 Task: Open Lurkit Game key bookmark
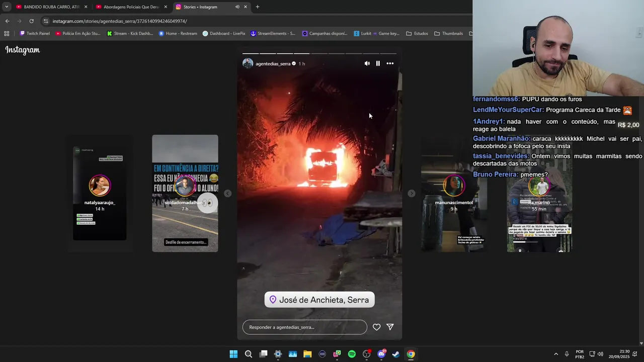(376, 34)
